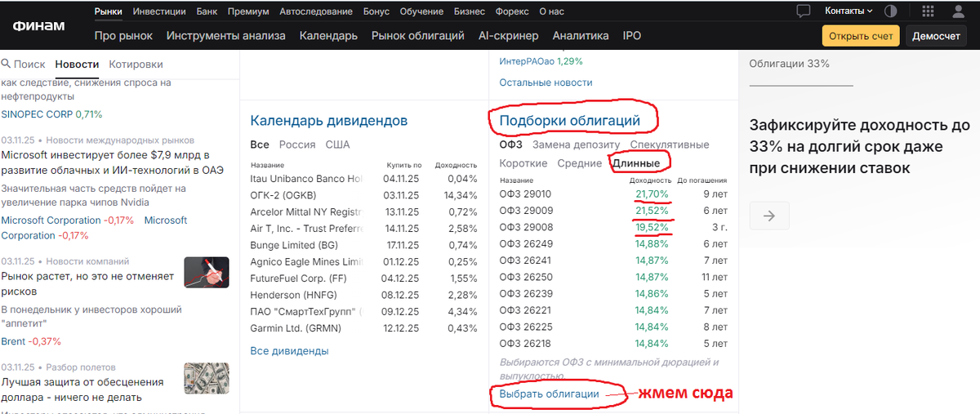Click the ИнтерРАОао quote link
Screen dimensions: 980x414
click(528, 61)
